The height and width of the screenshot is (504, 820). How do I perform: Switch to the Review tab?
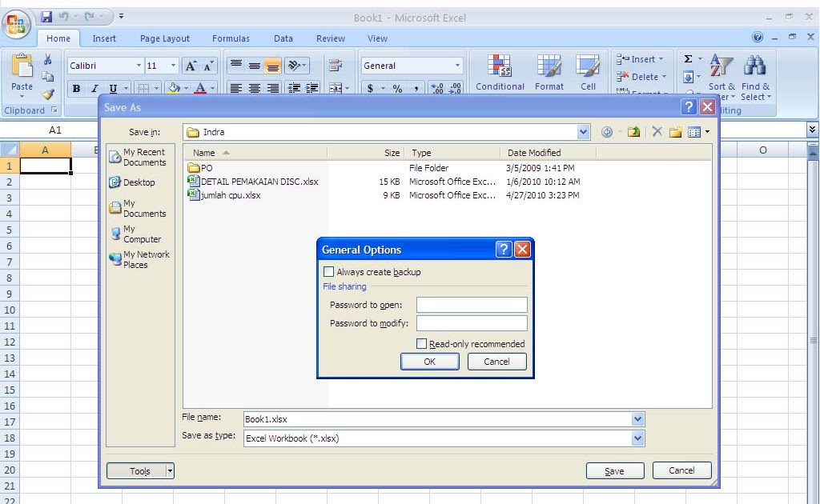pyautogui.click(x=331, y=38)
